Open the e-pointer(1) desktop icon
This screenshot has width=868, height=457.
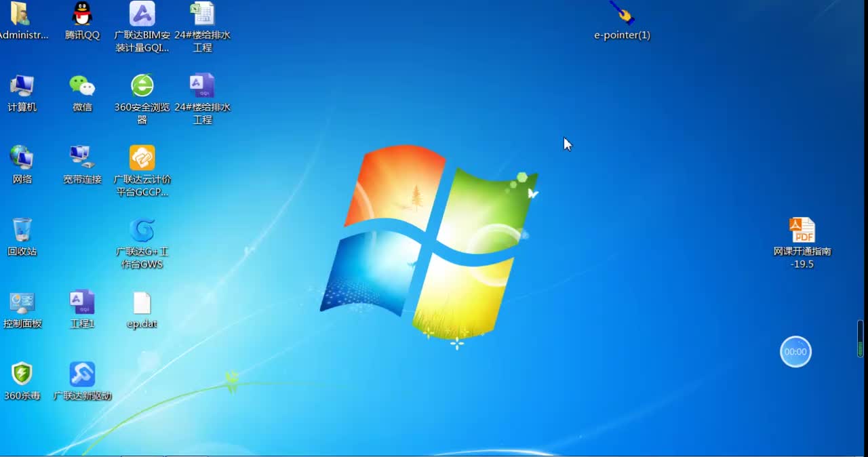[x=621, y=13]
